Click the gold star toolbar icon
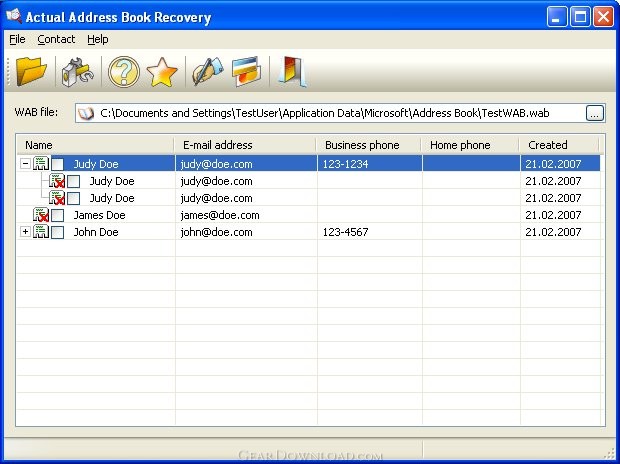The width and height of the screenshot is (620, 464). (x=162, y=72)
